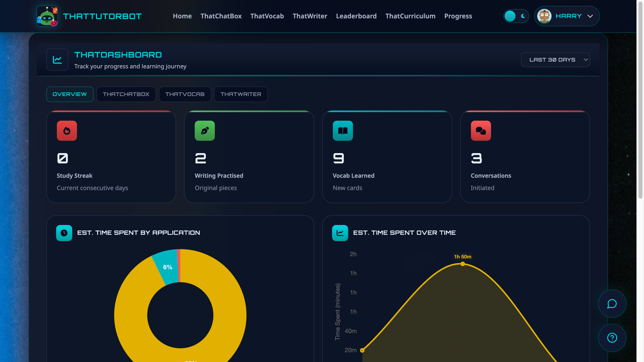Click the THATTUTORBOT brand name
The image size is (644, 362).
pos(102,16)
